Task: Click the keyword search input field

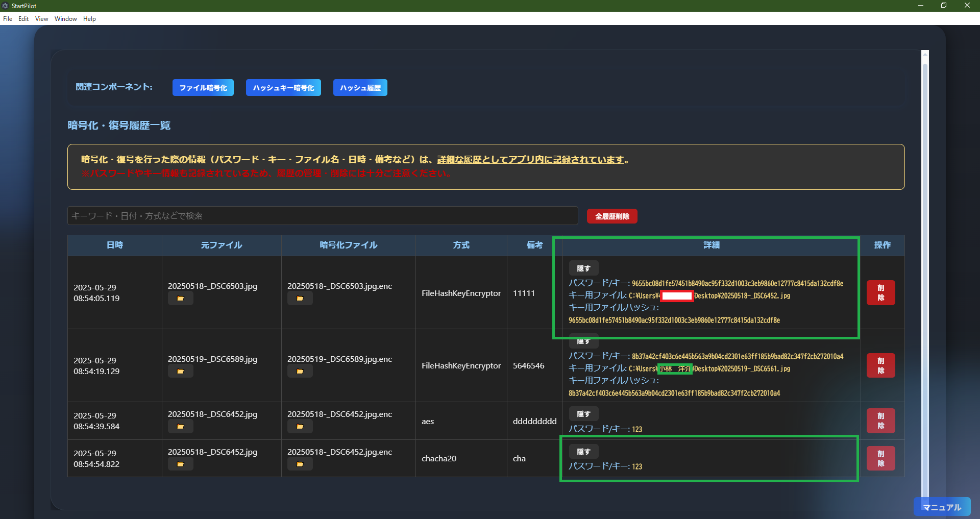Action: coord(322,215)
